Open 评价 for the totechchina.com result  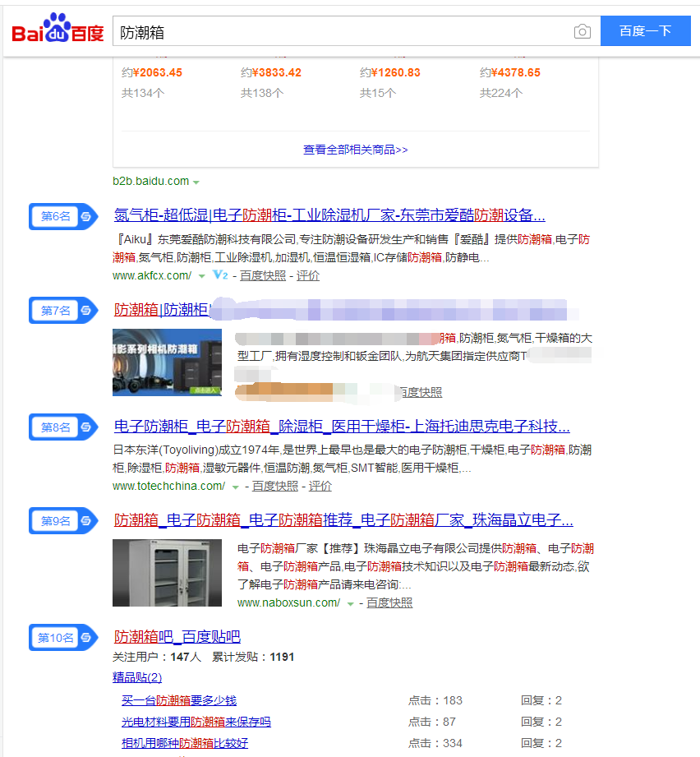pyautogui.click(x=320, y=486)
